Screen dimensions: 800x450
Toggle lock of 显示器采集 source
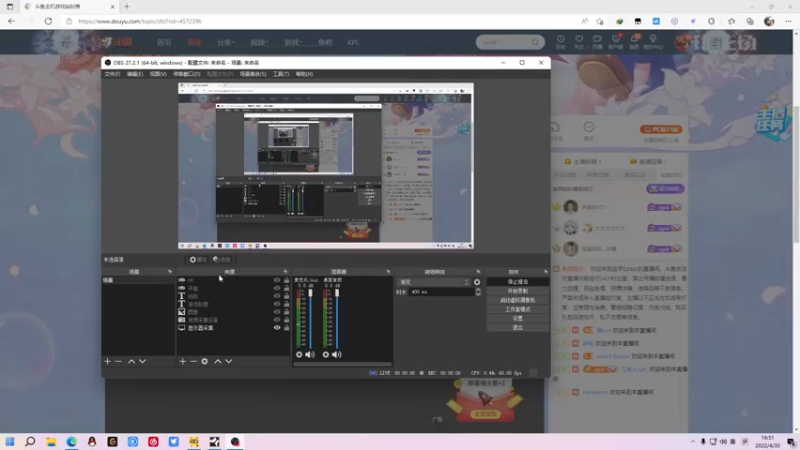(x=286, y=328)
